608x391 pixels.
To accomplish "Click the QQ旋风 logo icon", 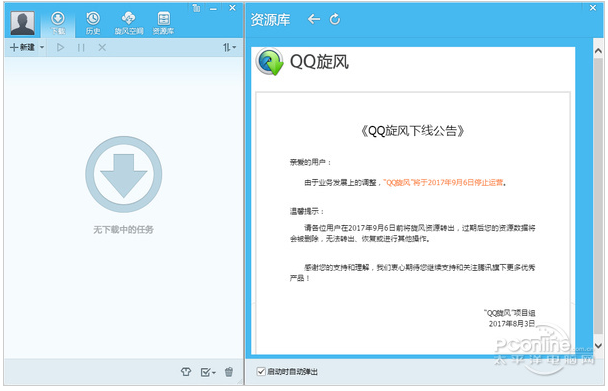I will [270, 62].
